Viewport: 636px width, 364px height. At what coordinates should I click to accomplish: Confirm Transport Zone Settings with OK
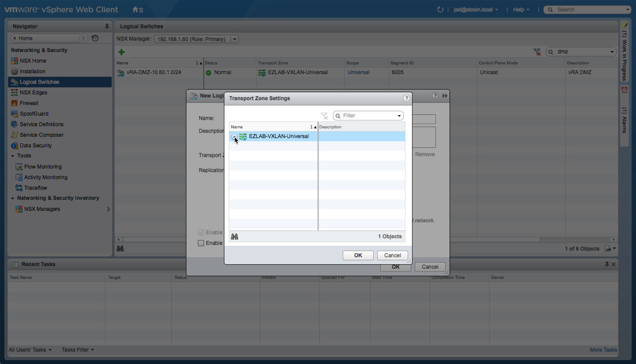[x=358, y=255]
